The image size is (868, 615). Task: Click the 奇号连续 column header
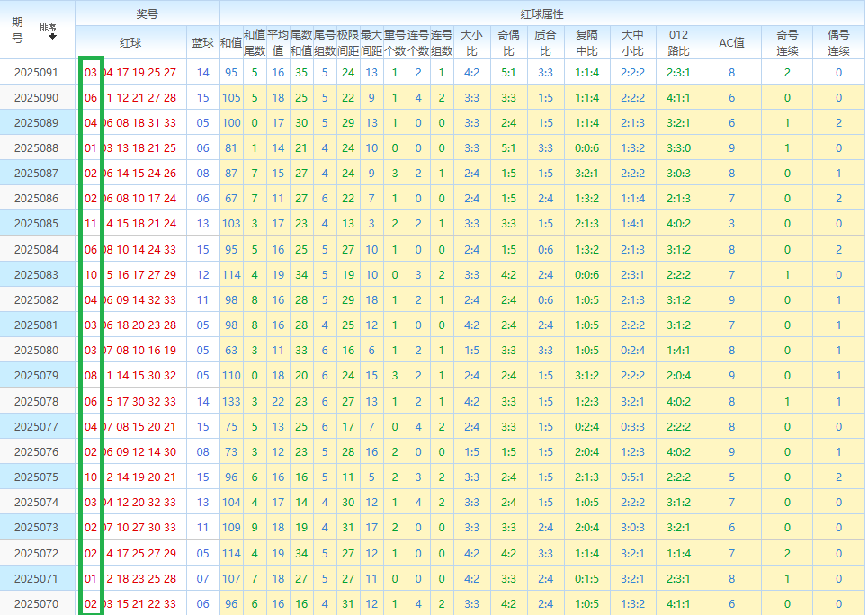click(787, 42)
